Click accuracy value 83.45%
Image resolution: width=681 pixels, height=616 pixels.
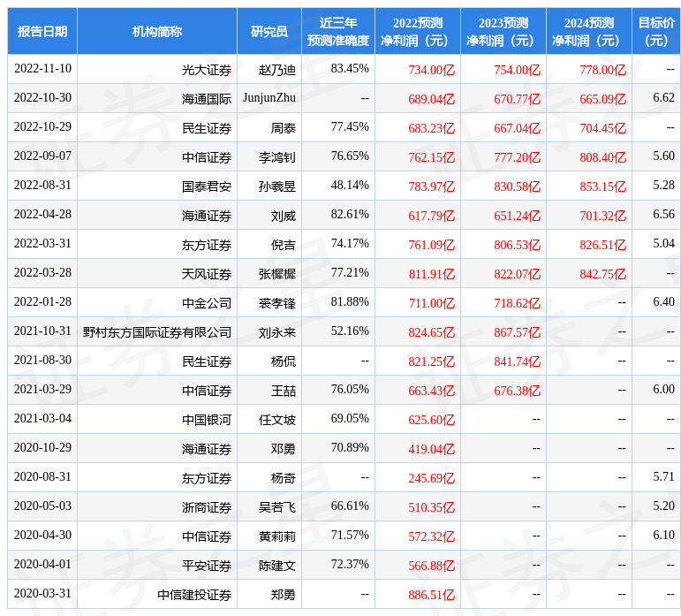click(350, 69)
